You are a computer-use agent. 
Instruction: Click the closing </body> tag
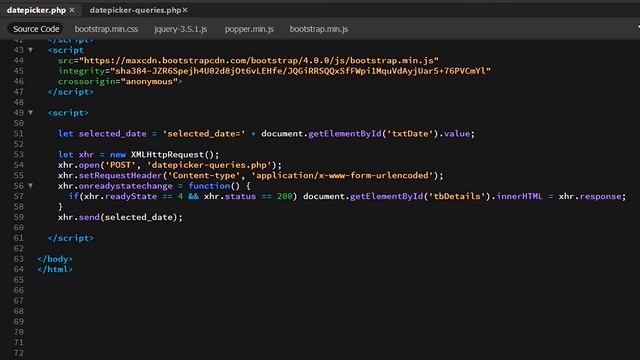pos(55,259)
